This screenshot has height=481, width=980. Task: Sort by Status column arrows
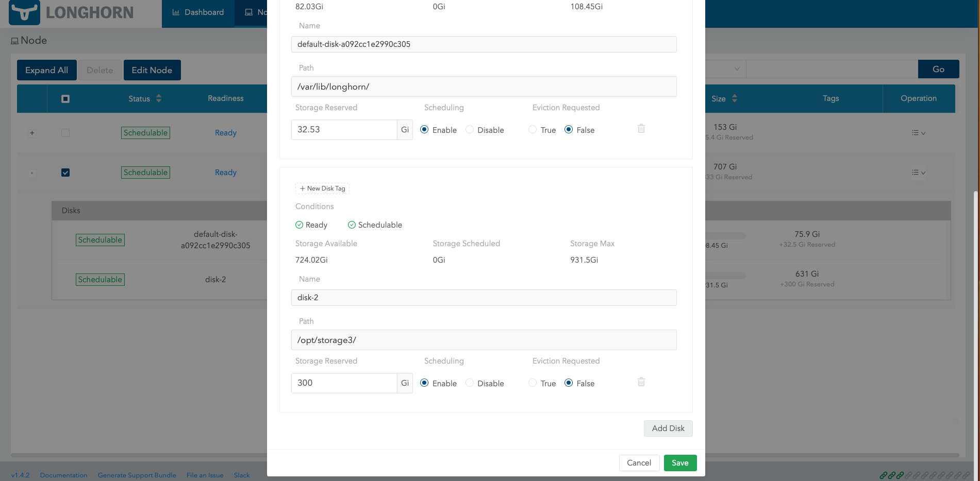(159, 98)
